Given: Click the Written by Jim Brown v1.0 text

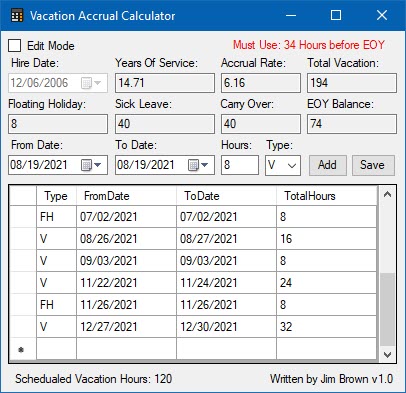Looking at the screenshot, I should (332, 379).
